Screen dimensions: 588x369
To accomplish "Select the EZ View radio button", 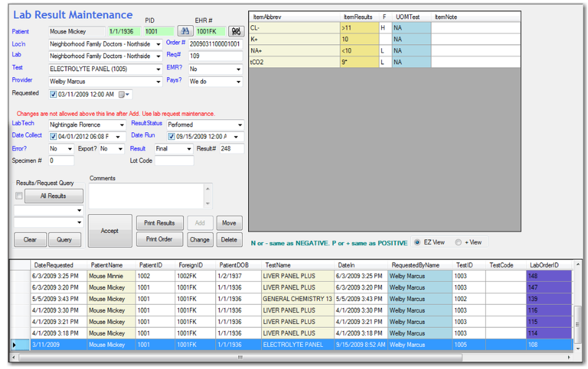I will [417, 242].
